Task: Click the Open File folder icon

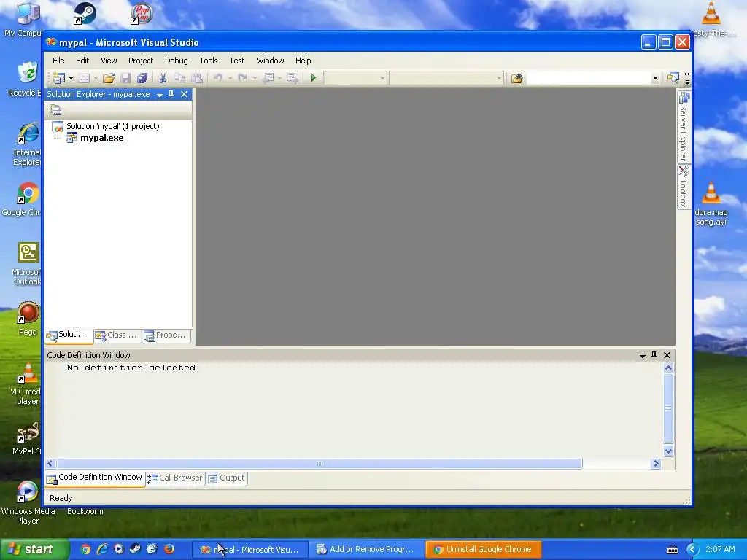Action: (x=109, y=78)
